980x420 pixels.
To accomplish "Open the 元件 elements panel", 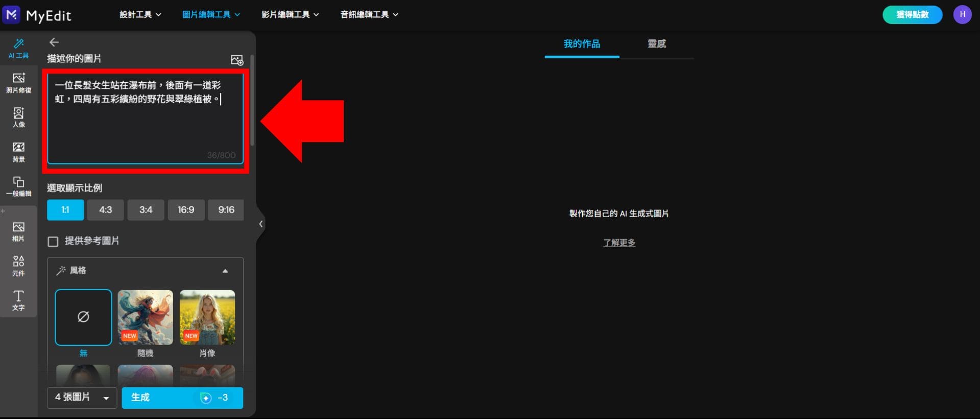I will pos(18,266).
